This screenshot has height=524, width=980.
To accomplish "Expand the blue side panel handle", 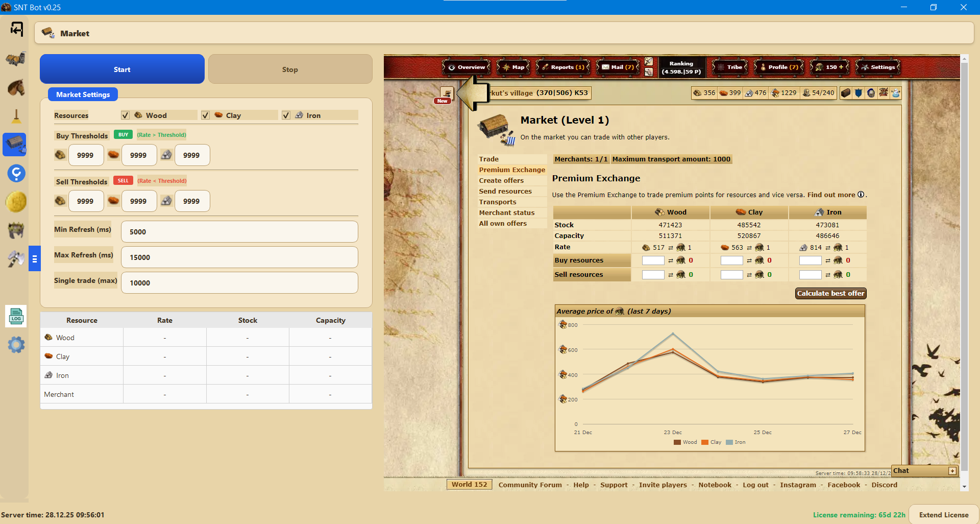I will [x=35, y=259].
